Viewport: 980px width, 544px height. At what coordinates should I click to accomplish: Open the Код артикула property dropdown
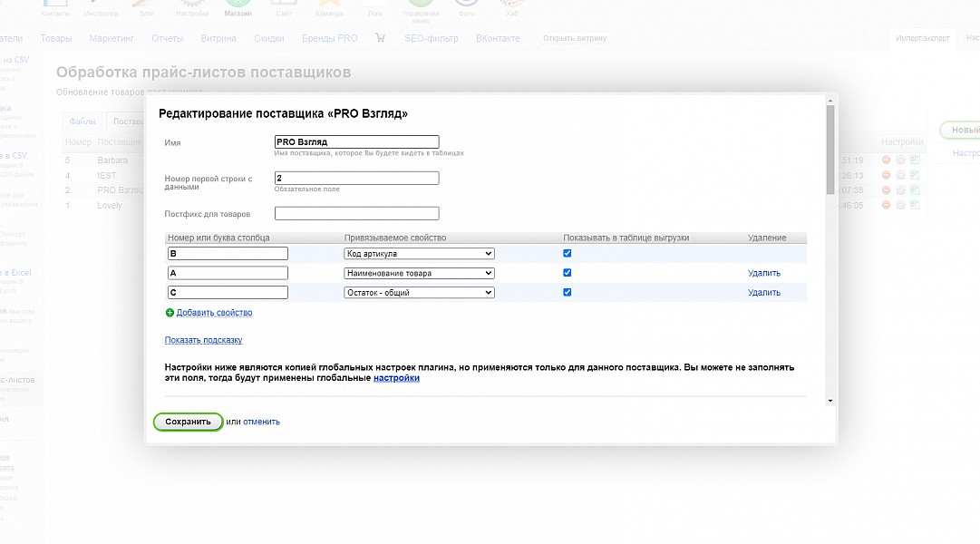[x=419, y=254]
